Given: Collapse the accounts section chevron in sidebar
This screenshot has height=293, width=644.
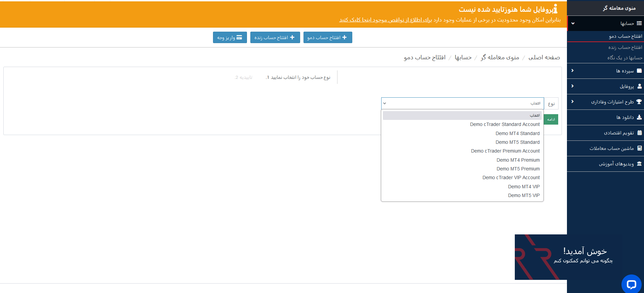Looking at the screenshot, I should [573, 23].
